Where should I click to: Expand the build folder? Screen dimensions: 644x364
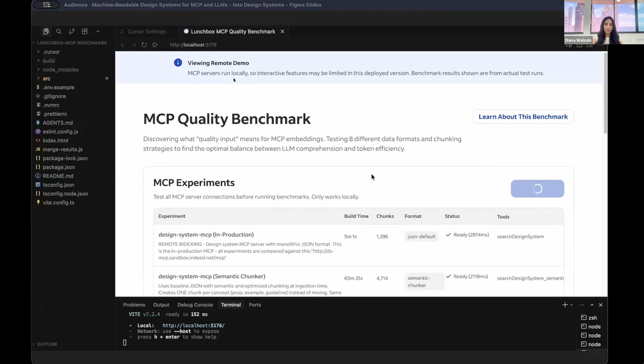click(49, 61)
